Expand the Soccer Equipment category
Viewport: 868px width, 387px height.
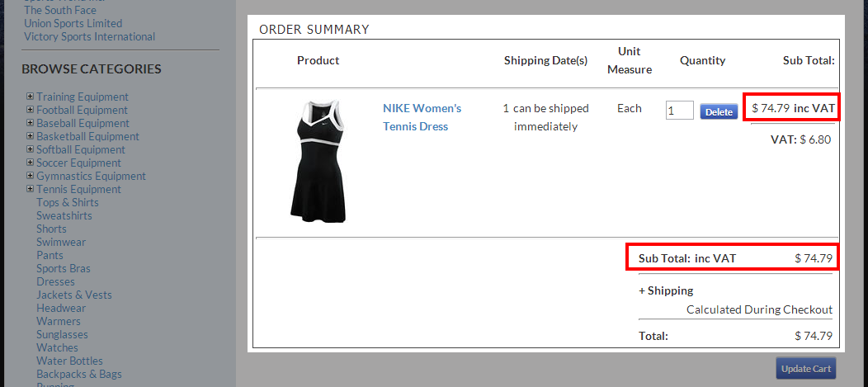(x=30, y=163)
